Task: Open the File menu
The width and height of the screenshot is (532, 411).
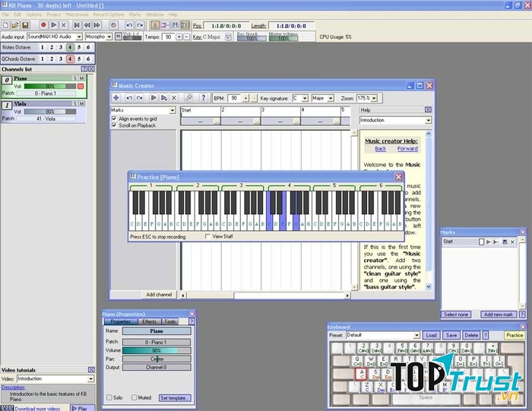Action: point(6,14)
